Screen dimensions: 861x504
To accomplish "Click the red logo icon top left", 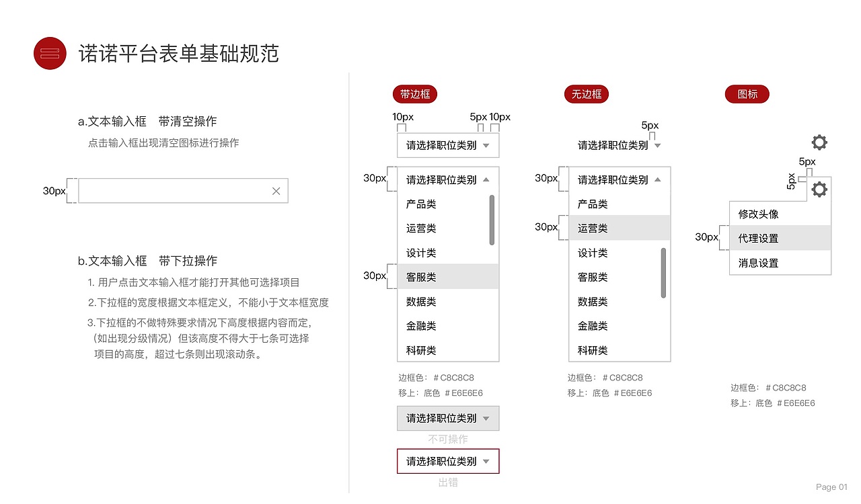I will pos(50,54).
